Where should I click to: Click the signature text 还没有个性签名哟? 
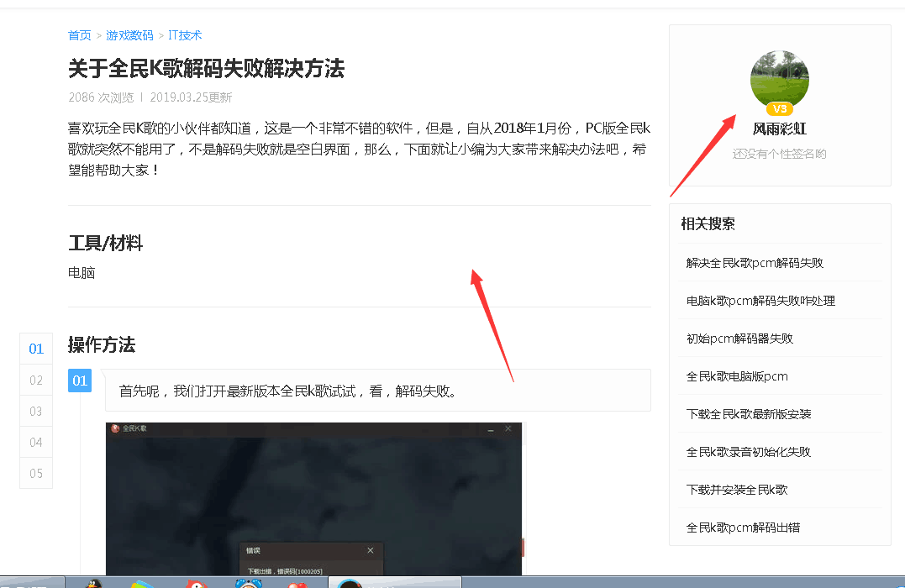pyautogui.click(x=779, y=154)
